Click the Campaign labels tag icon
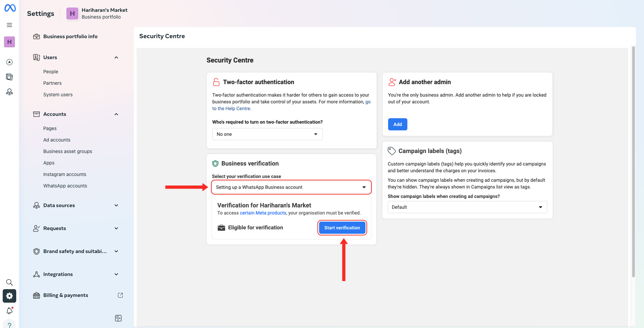The image size is (644, 328). click(392, 151)
